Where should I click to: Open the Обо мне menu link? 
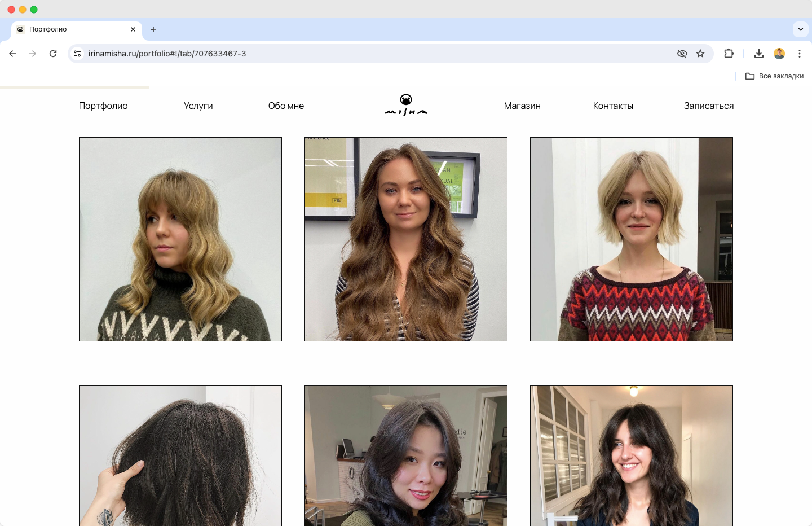(286, 106)
